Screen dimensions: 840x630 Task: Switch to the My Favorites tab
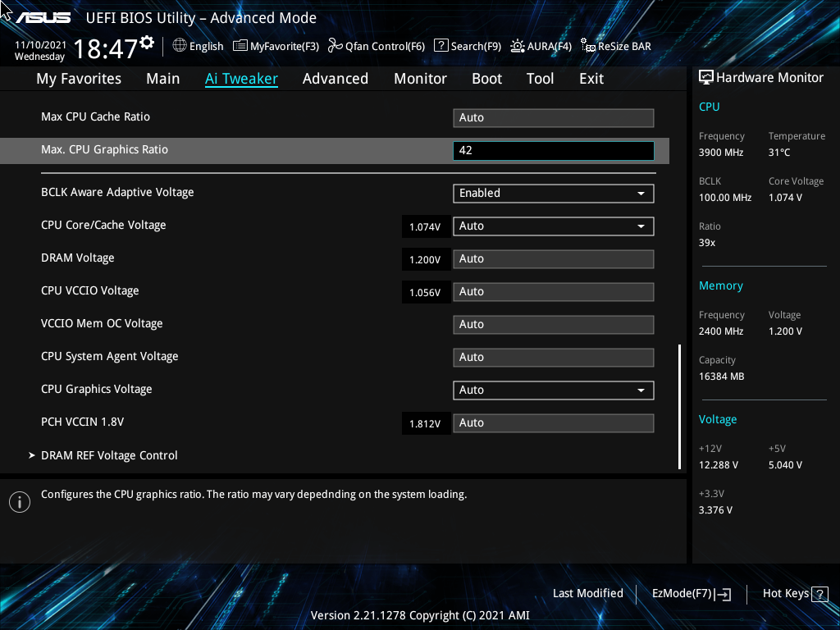point(79,79)
